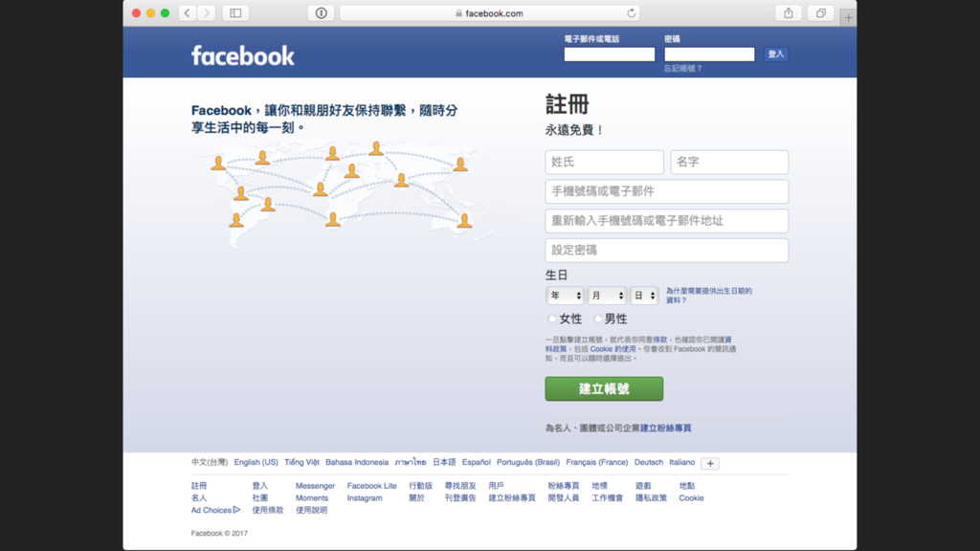The image size is (980, 551).
Task: Switch language to Tiếng Việt
Action: coord(301,462)
